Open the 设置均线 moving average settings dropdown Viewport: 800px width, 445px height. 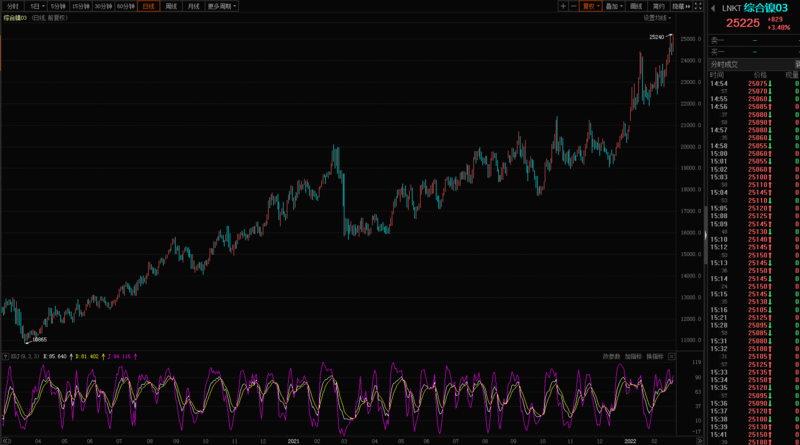click(657, 18)
